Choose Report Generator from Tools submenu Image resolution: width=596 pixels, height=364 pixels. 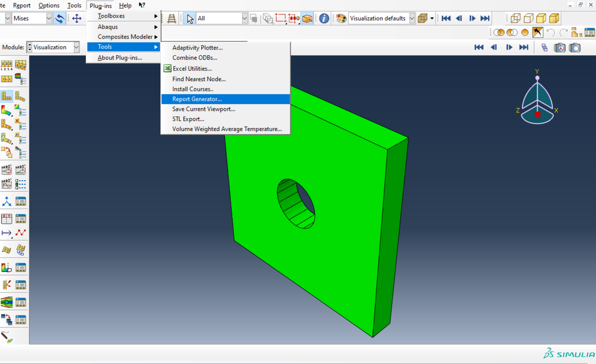tap(197, 99)
